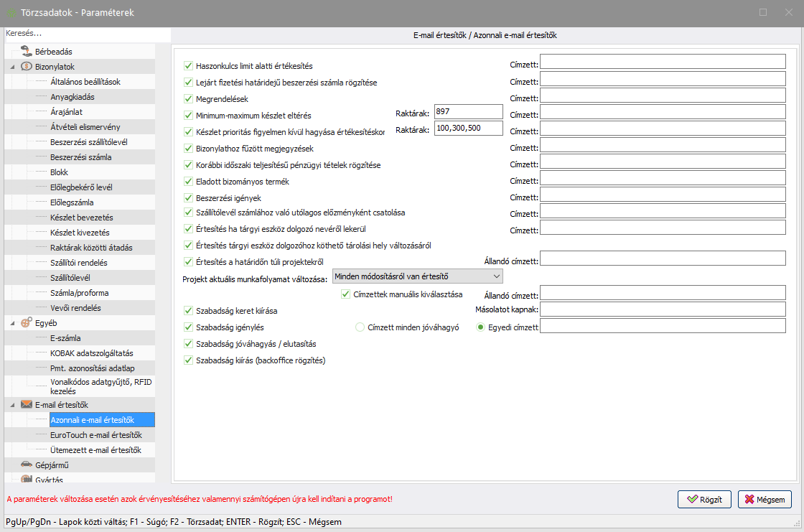Uncheck Haszonkulcs limit alatti értékesítés

pyautogui.click(x=189, y=66)
